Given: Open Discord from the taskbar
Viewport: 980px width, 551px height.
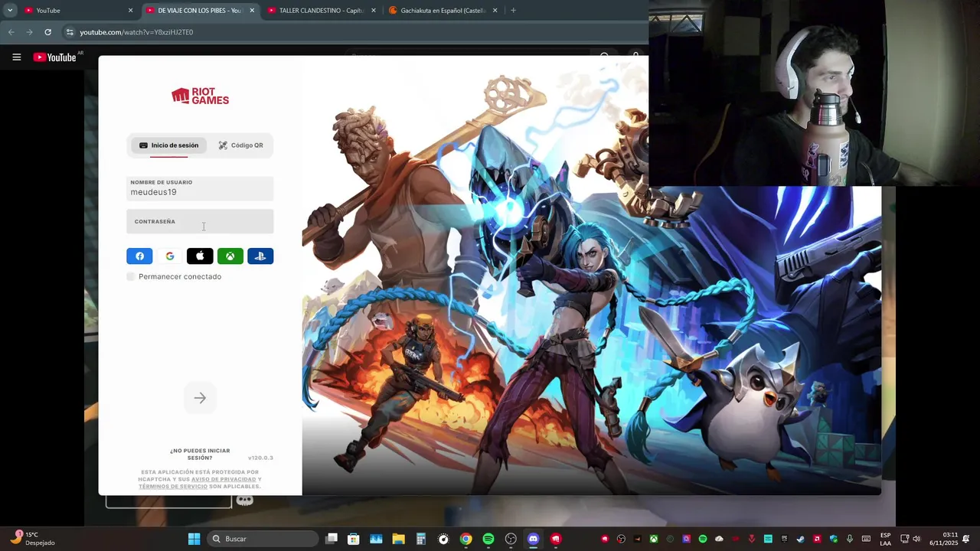Looking at the screenshot, I should pyautogui.click(x=534, y=539).
